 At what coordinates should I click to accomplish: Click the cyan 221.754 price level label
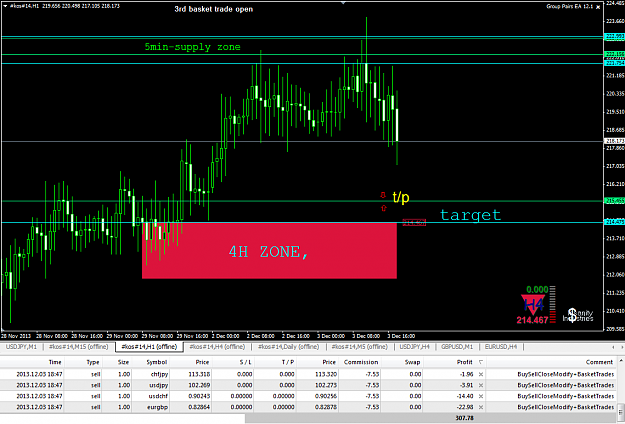pos(614,63)
